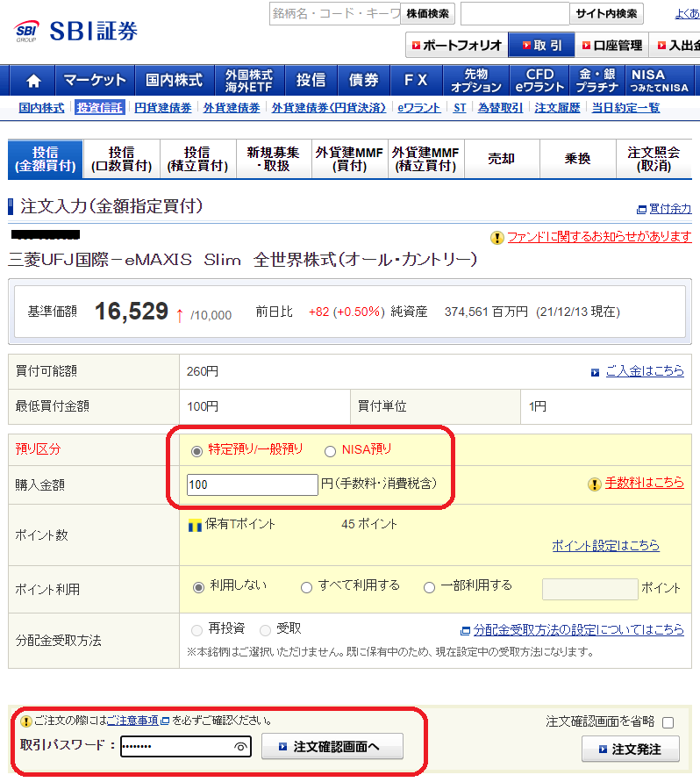Open 手数料はこちら link
This screenshot has height=782, width=700.
click(645, 484)
